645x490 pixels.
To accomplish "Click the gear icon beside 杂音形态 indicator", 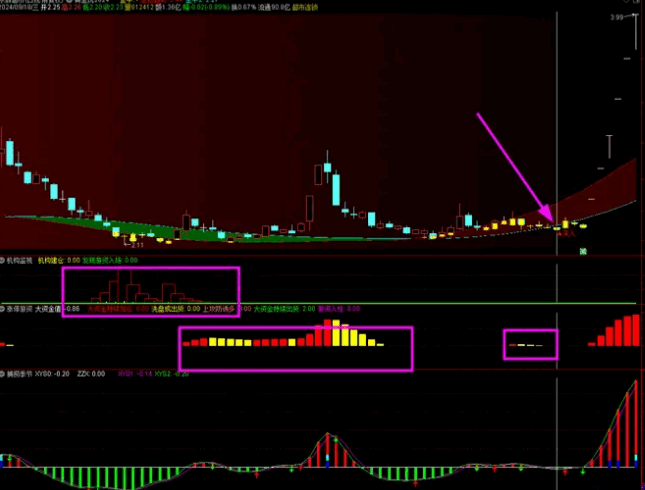I will coord(5,310).
